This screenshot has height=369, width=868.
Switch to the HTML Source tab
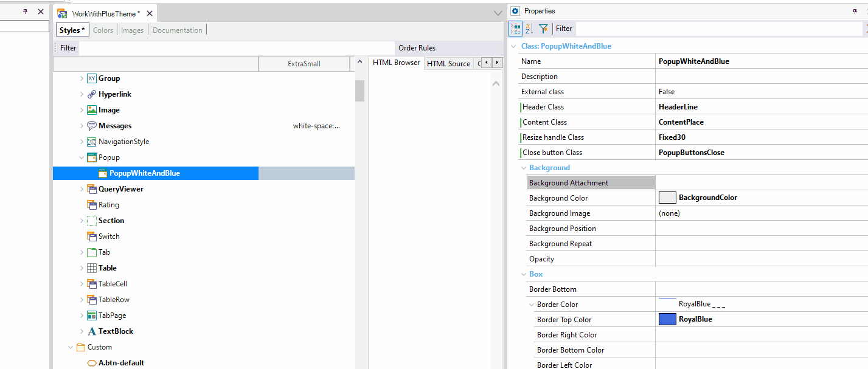[449, 63]
